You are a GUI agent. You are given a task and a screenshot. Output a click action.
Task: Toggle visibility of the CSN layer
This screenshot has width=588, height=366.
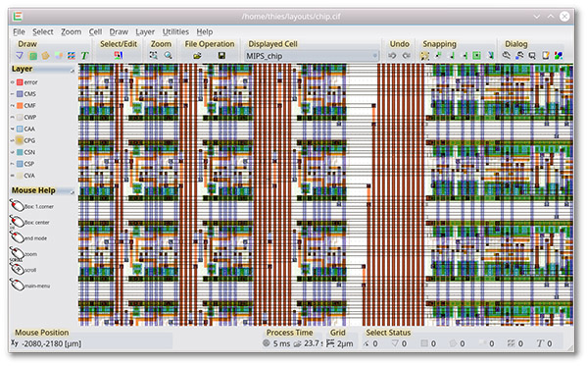click(13, 152)
